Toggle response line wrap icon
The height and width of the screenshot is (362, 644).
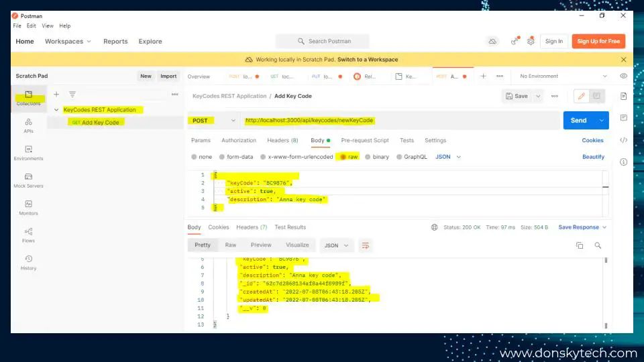coord(365,245)
